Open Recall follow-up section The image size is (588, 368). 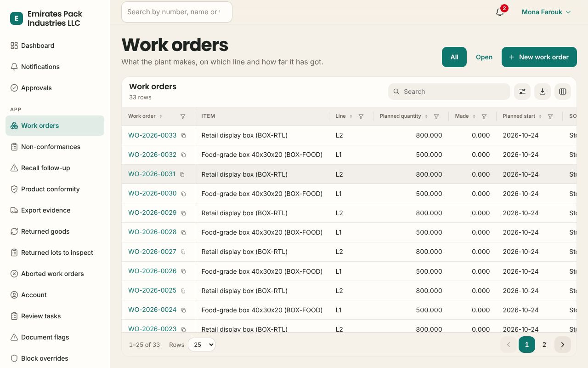click(55, 168)
